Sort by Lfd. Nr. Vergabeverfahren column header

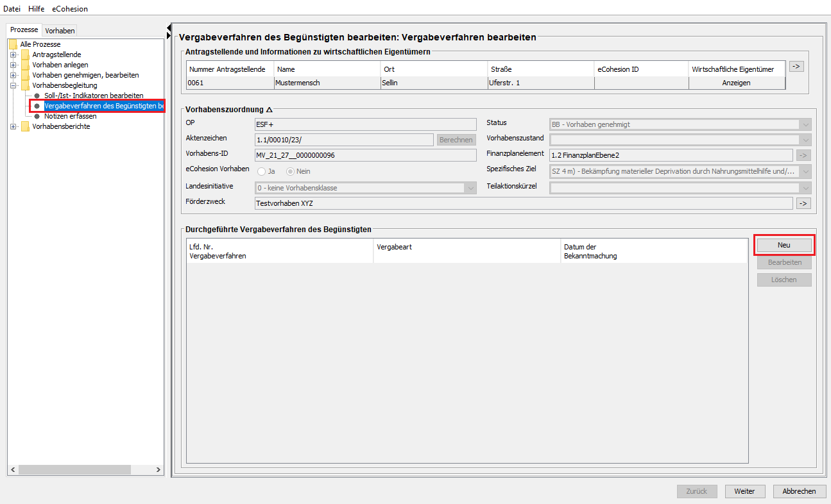coord(280,251)
